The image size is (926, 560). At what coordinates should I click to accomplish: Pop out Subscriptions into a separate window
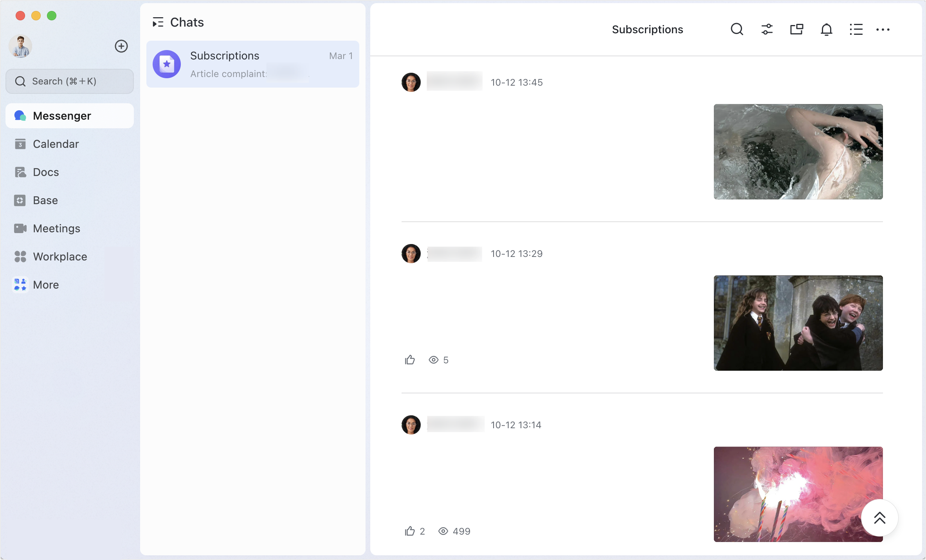[x=796, y=29]
